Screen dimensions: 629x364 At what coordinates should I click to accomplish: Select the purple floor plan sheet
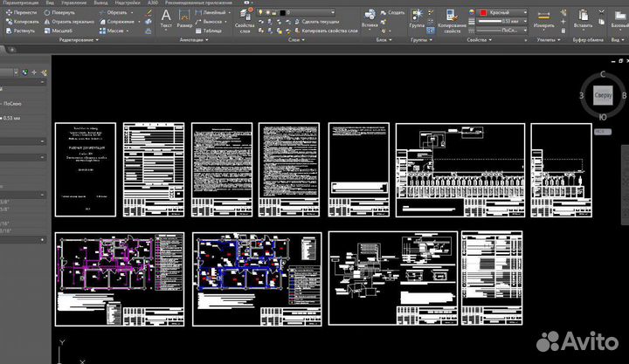pos(119,278)
